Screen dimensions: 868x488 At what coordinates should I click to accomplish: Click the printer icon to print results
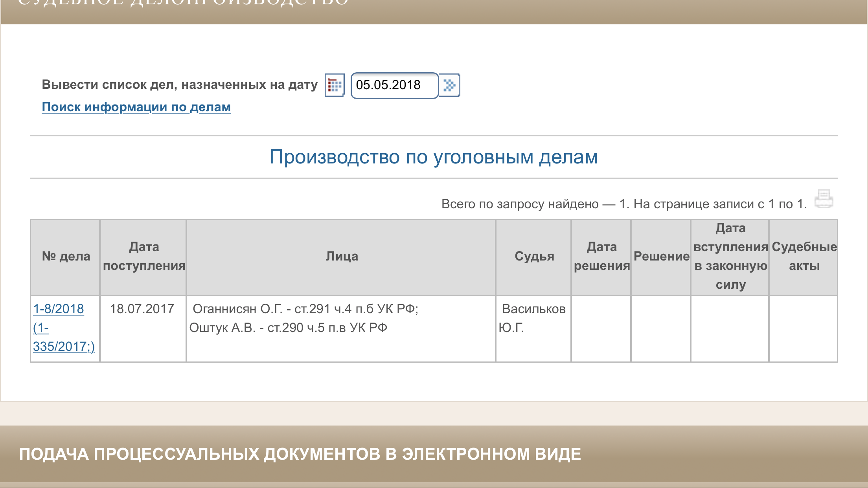click(824, 199)
